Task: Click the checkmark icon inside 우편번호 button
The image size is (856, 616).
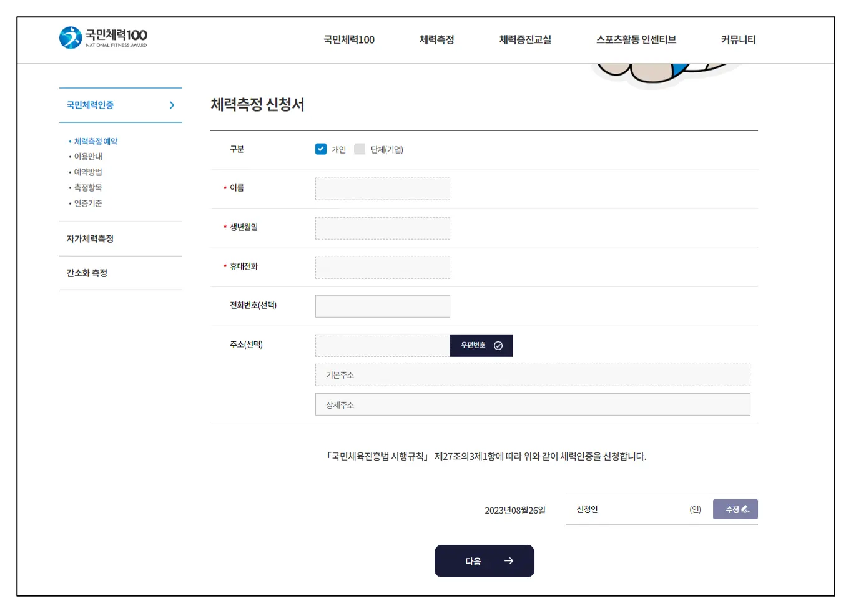Action: 498,345
